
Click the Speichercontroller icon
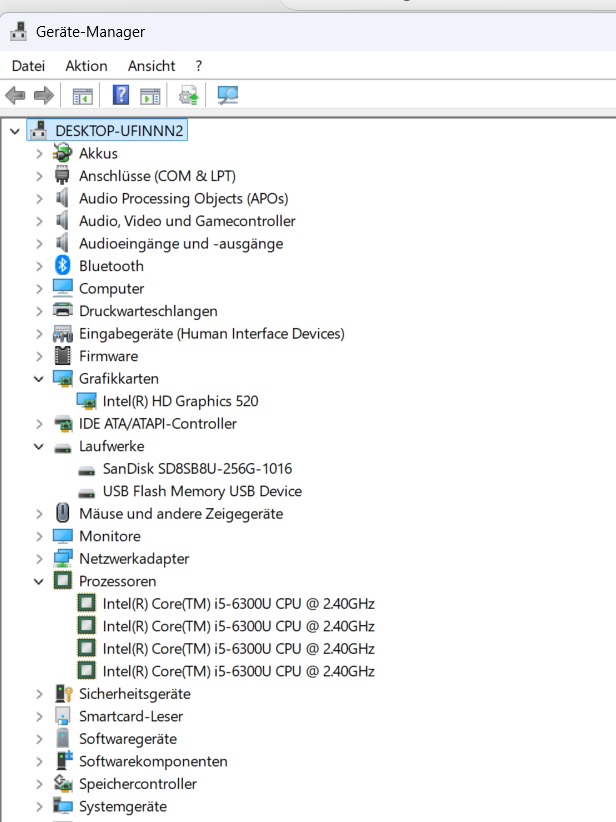(x=63, y=784)
